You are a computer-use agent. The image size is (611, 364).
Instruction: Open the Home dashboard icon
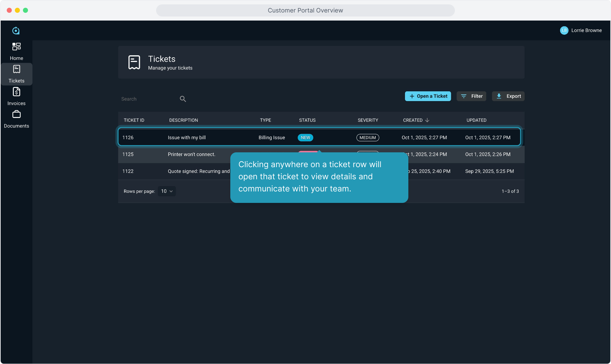point(16,47)
